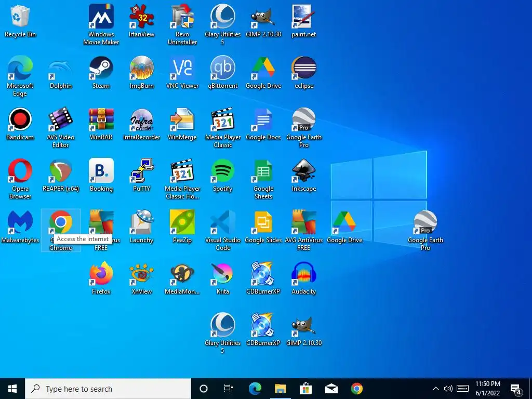532x399 pixels.
Task: Launch the Inkscape shortcut
Action: (303, 175)
